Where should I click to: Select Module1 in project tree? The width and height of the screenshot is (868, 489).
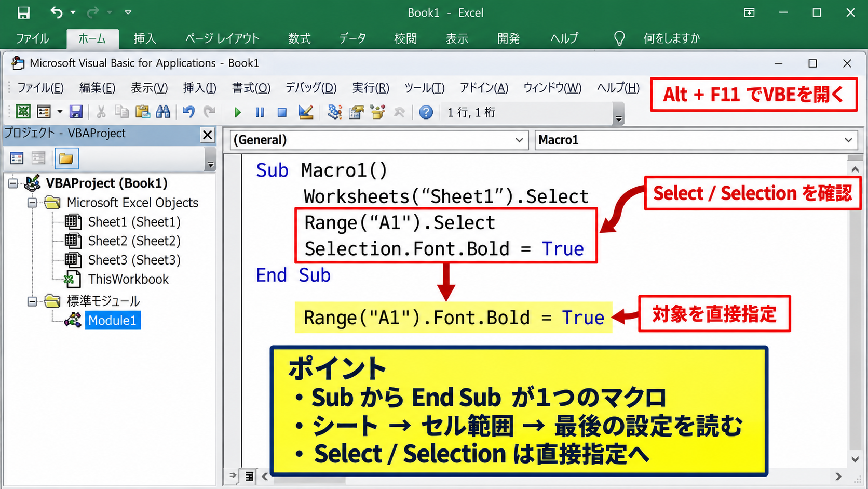112,320
